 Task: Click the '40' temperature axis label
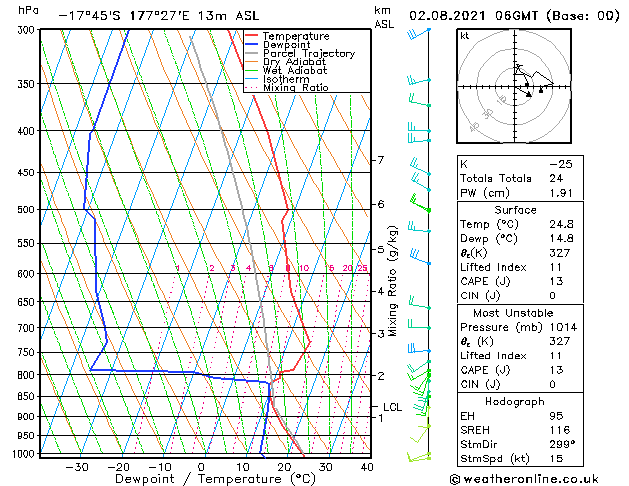(x=367, y=467)
